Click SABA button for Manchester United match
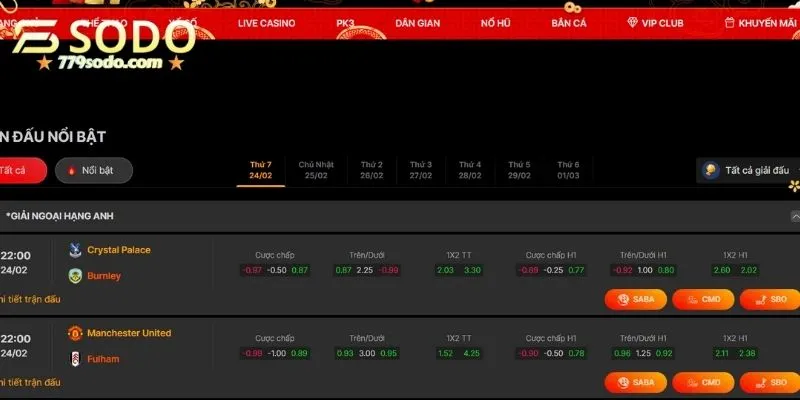The width and height of the screenshot is (800, 400). pos(636,383)
